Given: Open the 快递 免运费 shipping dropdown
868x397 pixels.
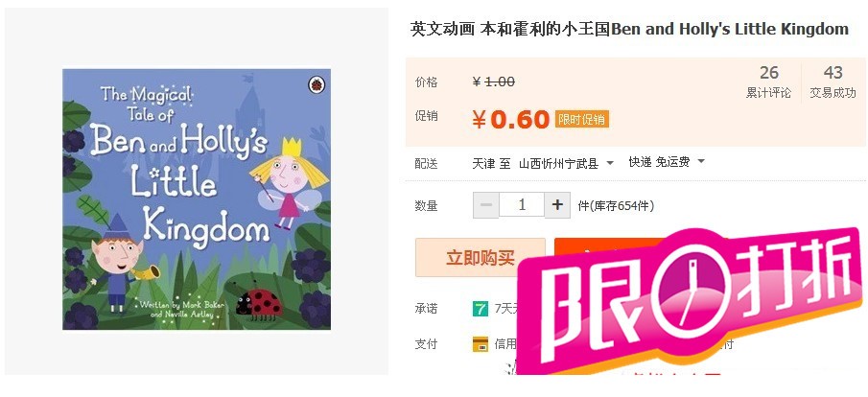Looking at the screenshot, I should [667, 162].
